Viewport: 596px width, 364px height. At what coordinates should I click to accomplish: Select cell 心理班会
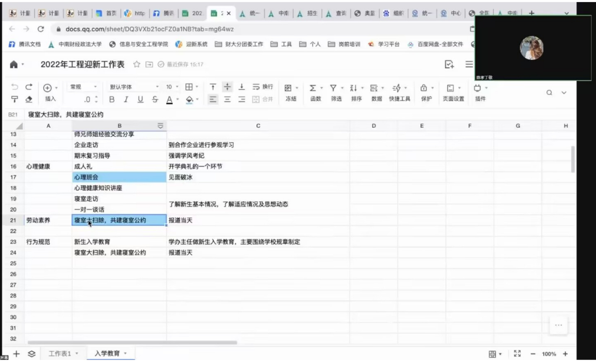(x=119, y=177)
